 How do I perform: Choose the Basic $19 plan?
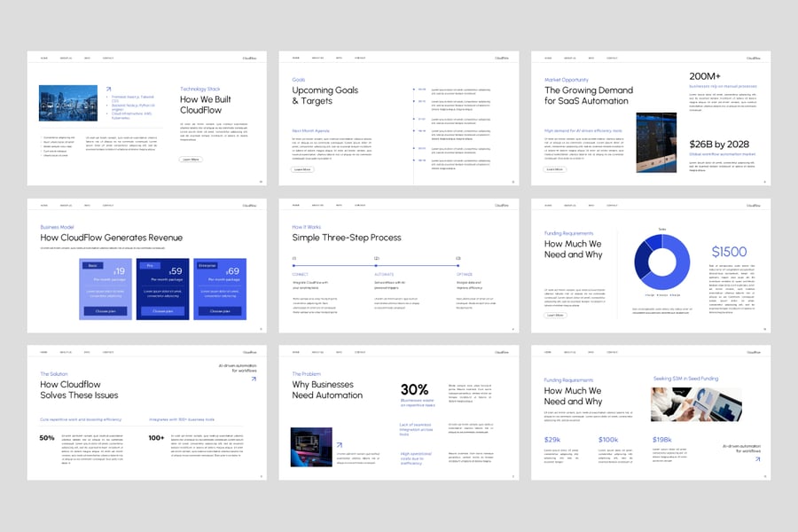point(104,311)
